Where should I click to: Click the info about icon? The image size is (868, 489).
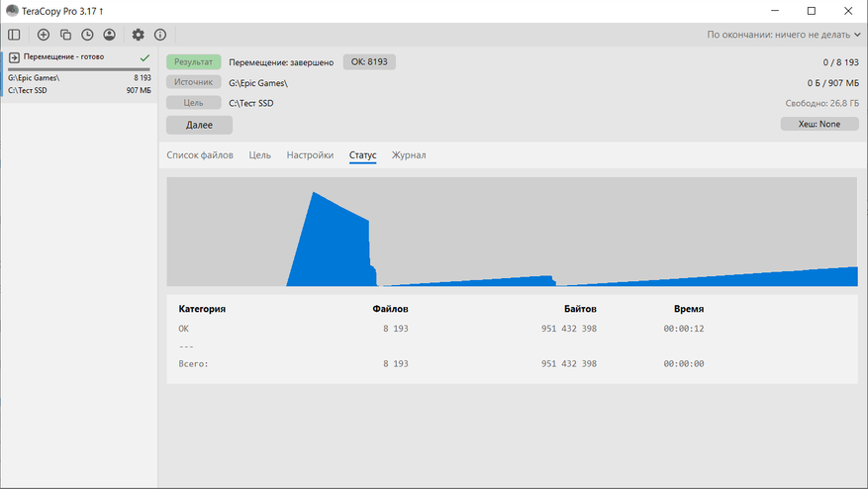(160, 35)
